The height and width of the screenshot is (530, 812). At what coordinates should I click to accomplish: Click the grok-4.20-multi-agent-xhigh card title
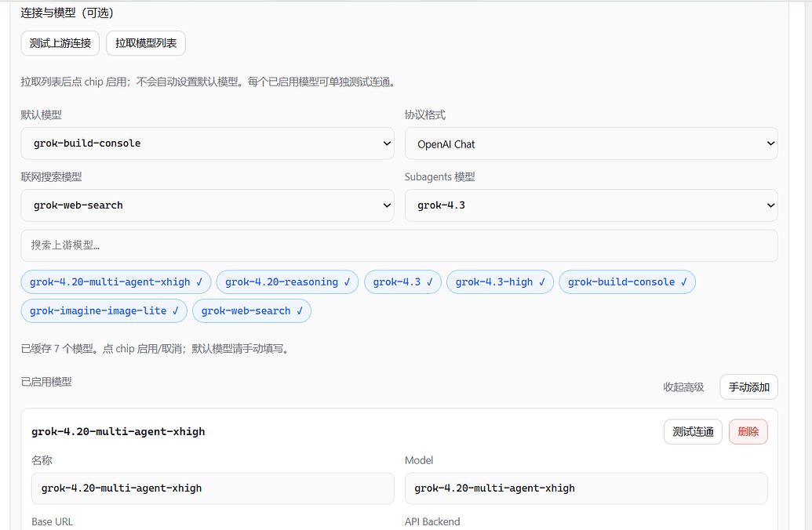(x=118, y=432)
